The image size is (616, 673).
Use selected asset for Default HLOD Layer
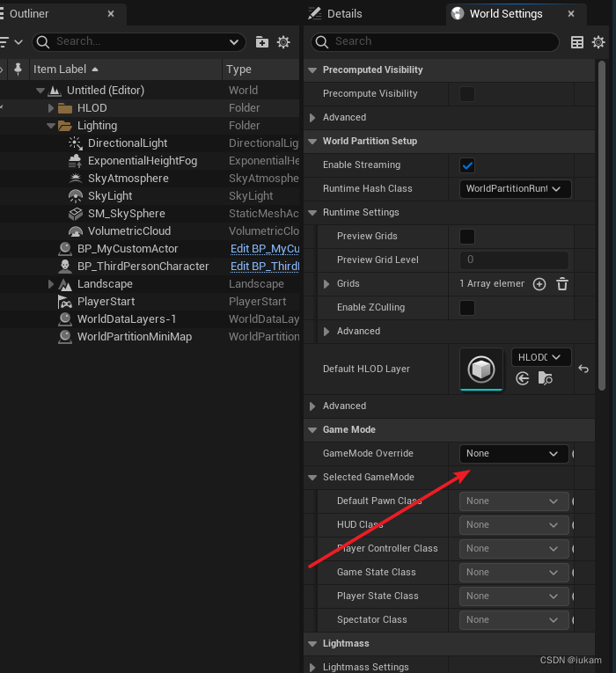523,378
